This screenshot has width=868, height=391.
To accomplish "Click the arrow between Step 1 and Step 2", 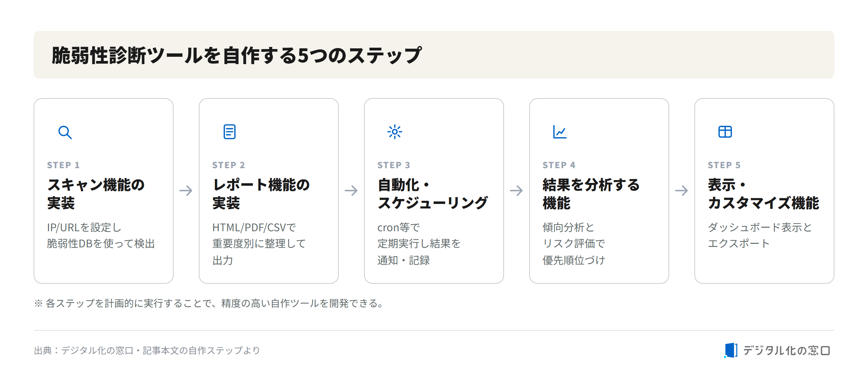I will 186,191.
